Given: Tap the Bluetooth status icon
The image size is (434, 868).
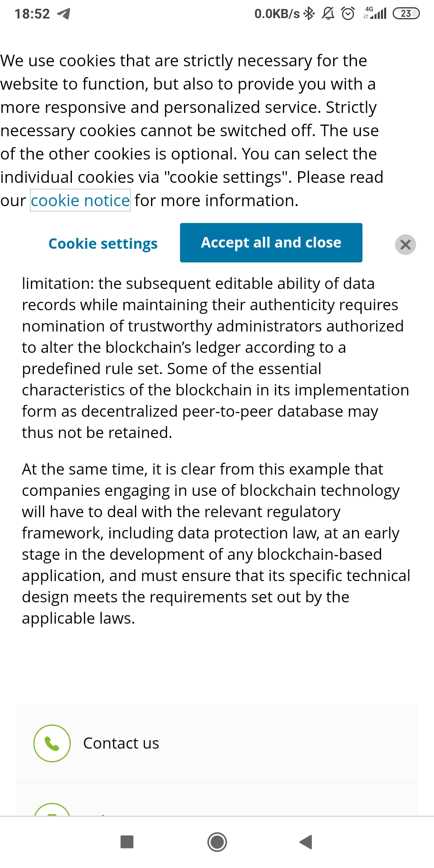Looking at the screenshot, I should 309,14.
